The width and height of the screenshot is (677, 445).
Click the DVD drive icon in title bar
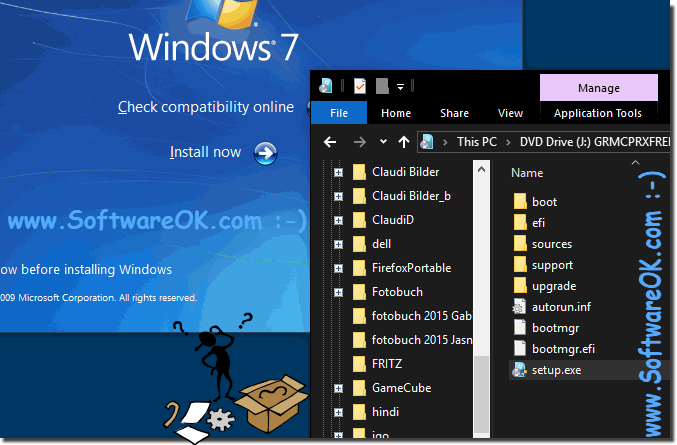tap(326, 86)
